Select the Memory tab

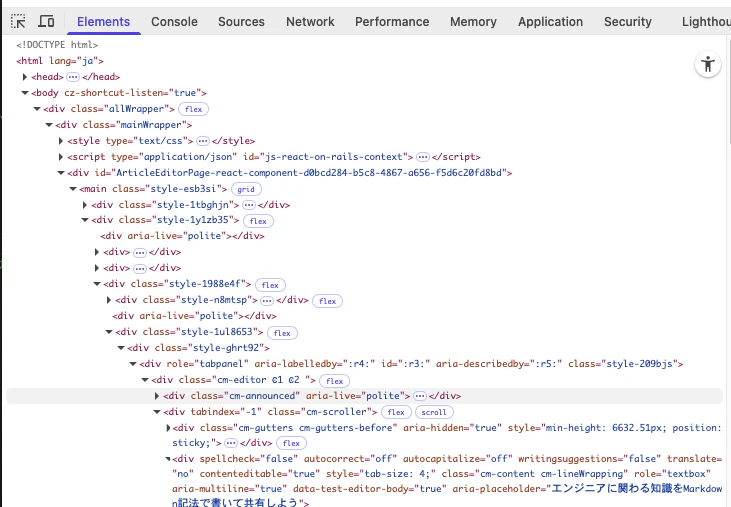point(473,22)
